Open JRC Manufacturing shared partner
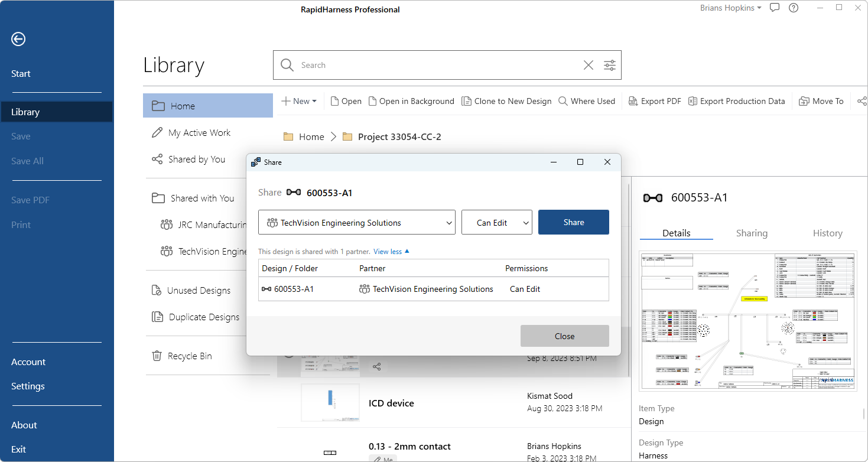Viewport: 868px width, 462px height. pyautogui.click(x=203, y=225)
